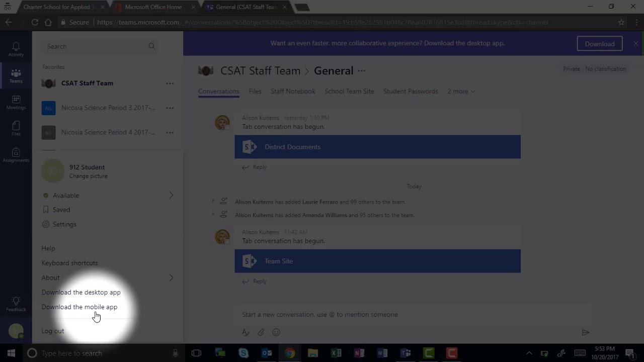
Task: Open the Windows Start menu
Action: 11,353
